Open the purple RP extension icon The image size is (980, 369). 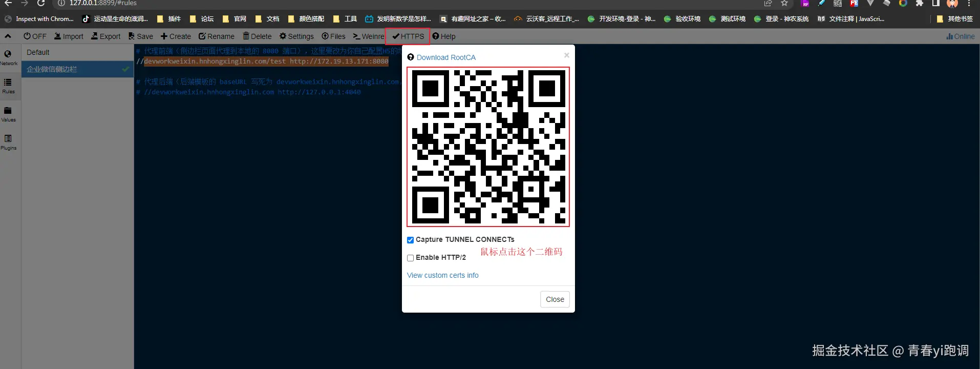[x=805, y=3]
